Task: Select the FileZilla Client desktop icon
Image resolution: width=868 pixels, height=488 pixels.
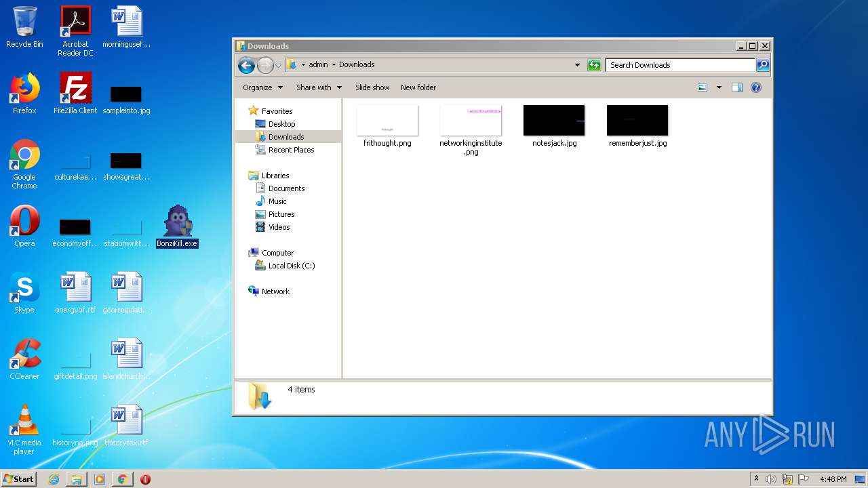Action: click(75, 94)
